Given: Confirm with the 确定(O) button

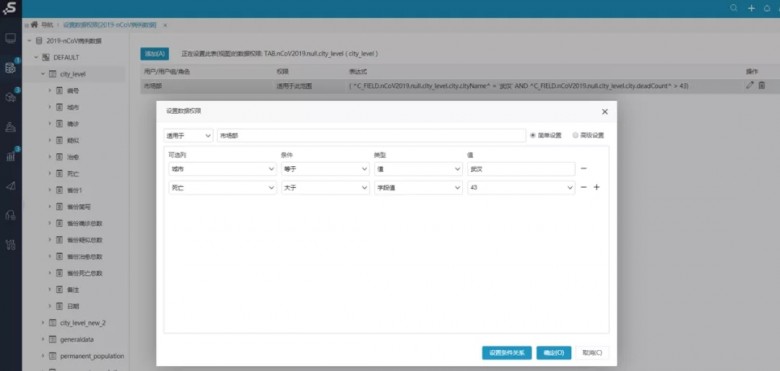Looking at the screenshot, I should 554,353.
